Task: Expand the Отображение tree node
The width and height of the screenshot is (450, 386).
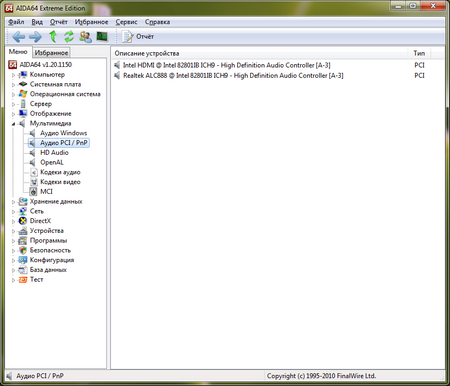Action: 13,114
